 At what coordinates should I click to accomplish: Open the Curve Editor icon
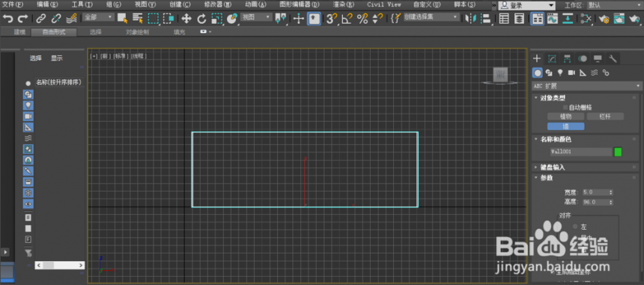pyautogui.click(x=553, y=19)
